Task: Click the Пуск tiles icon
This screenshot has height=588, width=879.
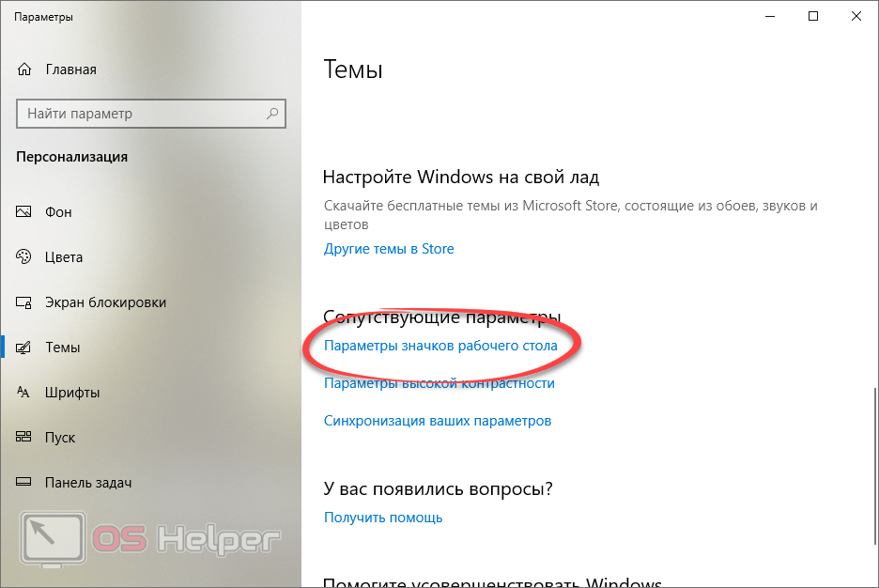Action: 23,437
